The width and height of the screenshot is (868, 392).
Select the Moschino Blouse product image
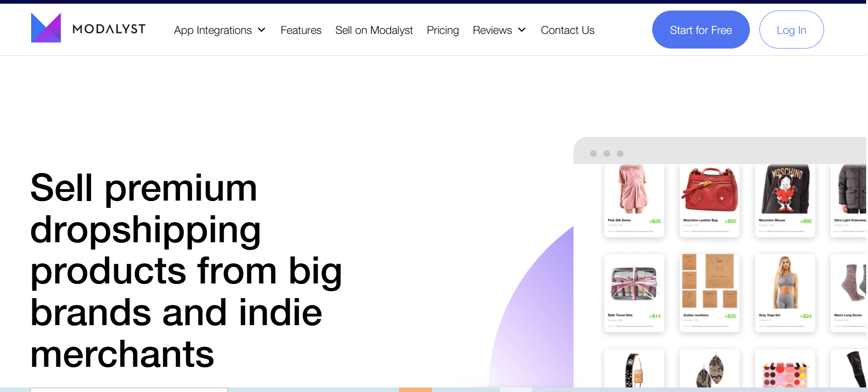[785, 189]
